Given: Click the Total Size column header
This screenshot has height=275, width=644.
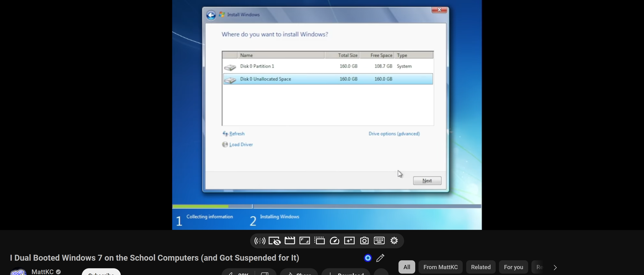Looking at the screenshot, I should 342,55.
